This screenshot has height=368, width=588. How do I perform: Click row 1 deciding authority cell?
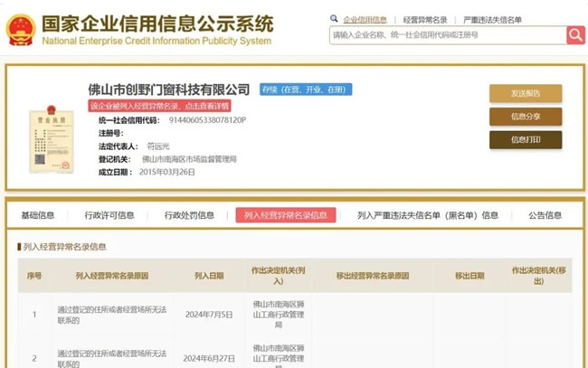pyautogui.click(x=279, y=315)
